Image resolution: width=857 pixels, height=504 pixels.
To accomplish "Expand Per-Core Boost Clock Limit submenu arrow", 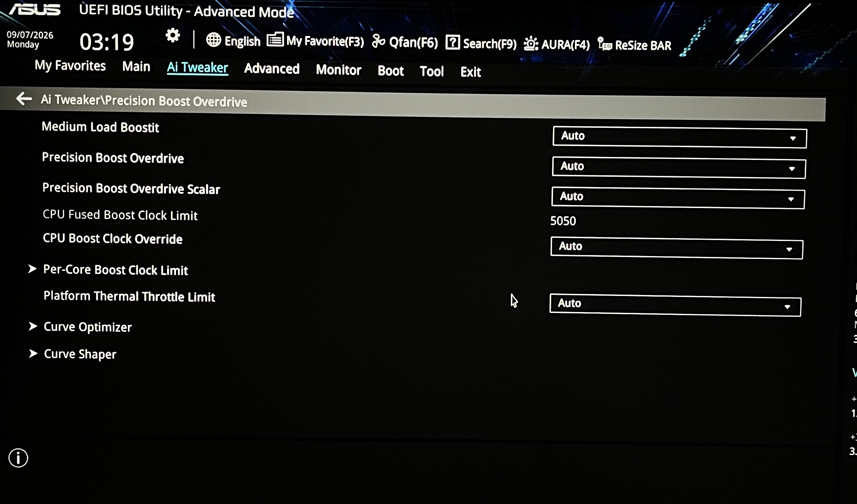I will (x=32, y=269).
